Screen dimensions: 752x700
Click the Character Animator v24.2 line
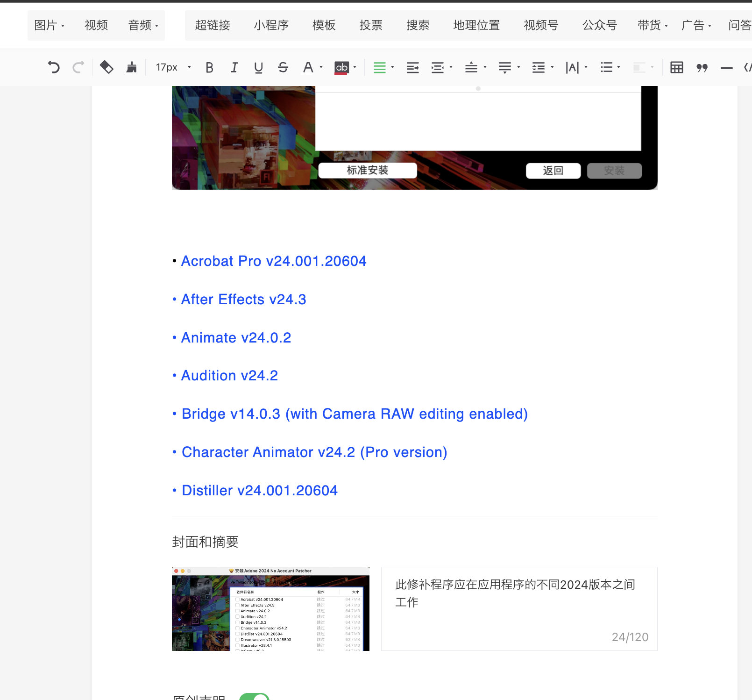(x=314, y=452)
